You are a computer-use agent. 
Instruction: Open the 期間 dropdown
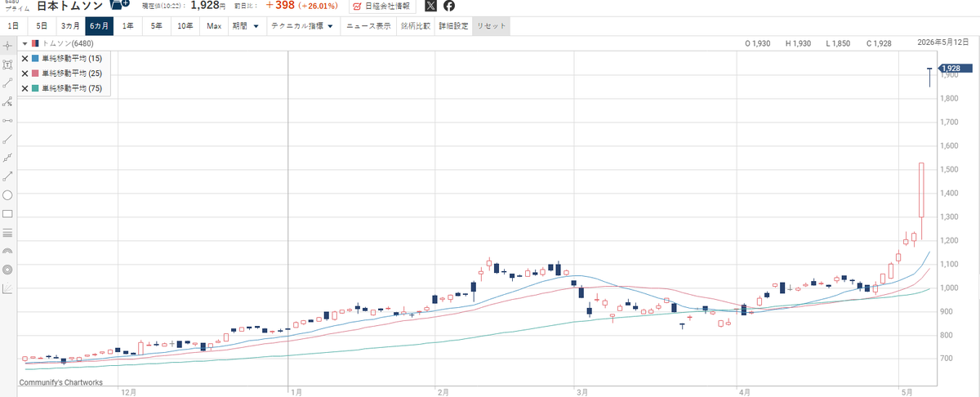click(x=245, y=26)
